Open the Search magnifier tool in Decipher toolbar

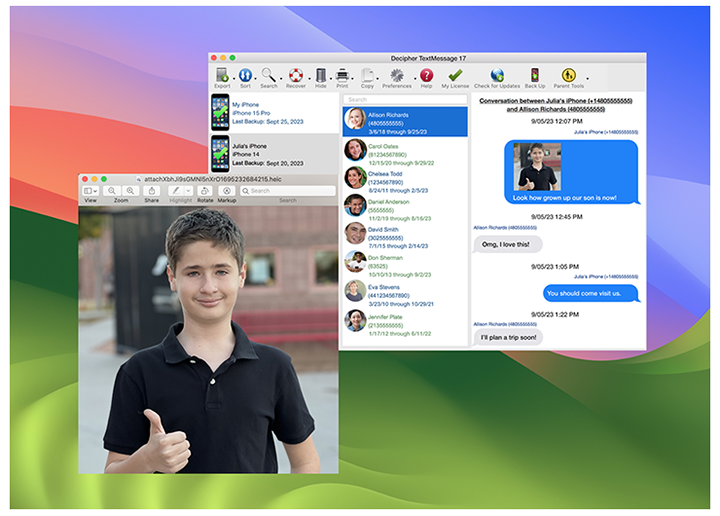pos(268,75)
